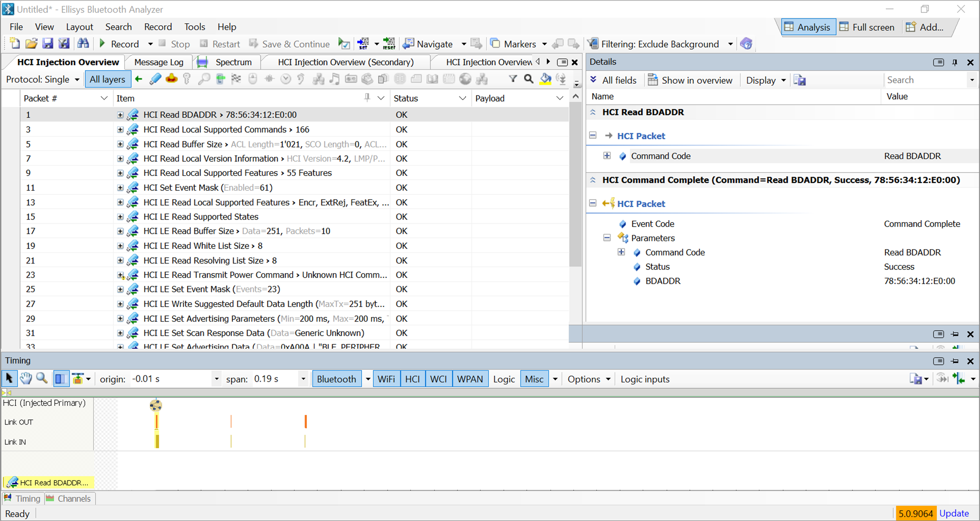Viewport: 980px width, 521px height.
Task: Select the Full screen layout
Action: pos(867,27)
